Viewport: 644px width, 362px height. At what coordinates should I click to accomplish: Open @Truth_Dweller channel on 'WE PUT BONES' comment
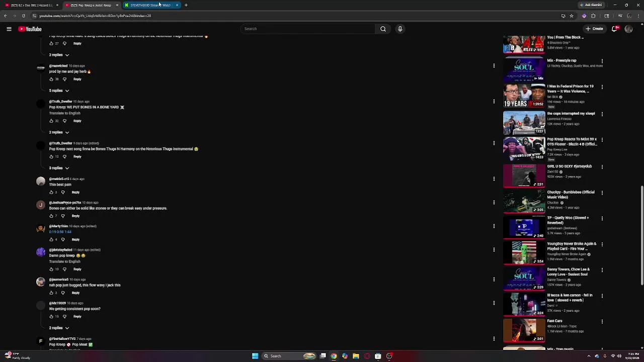pos(61,102)
